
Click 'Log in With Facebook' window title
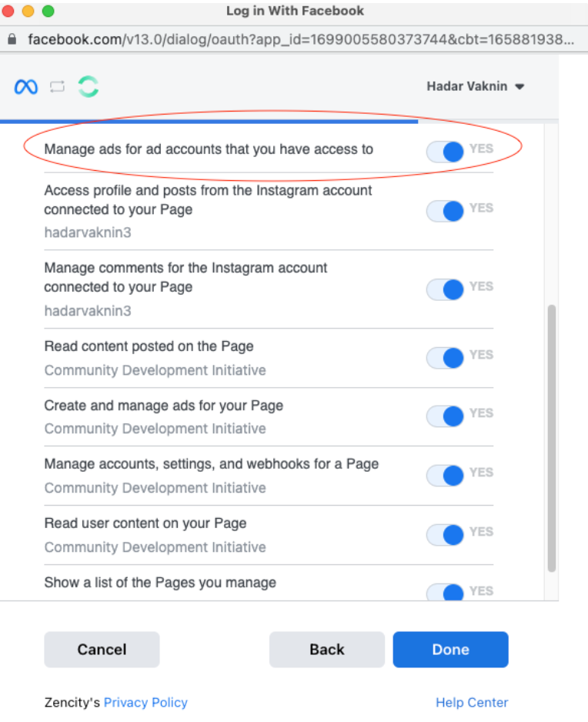pos(295,11)
